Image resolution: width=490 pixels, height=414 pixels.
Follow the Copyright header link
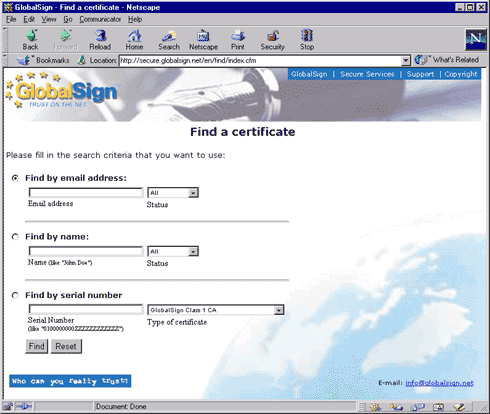[x=461, y=74]
